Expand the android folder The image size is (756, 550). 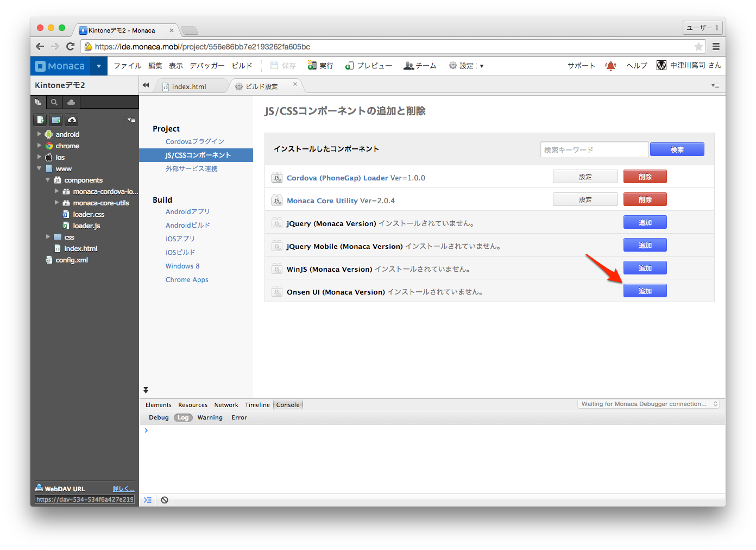click(39, 134)
